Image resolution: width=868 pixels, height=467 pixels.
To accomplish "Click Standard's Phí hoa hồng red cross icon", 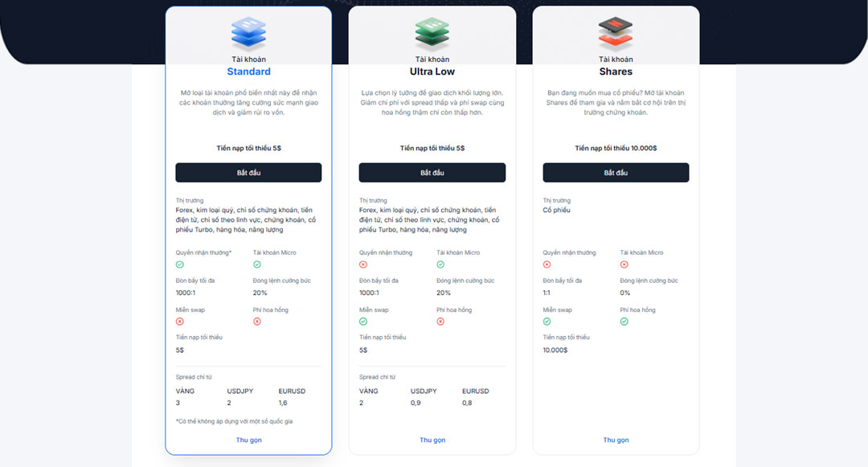I will pos(257,322).
